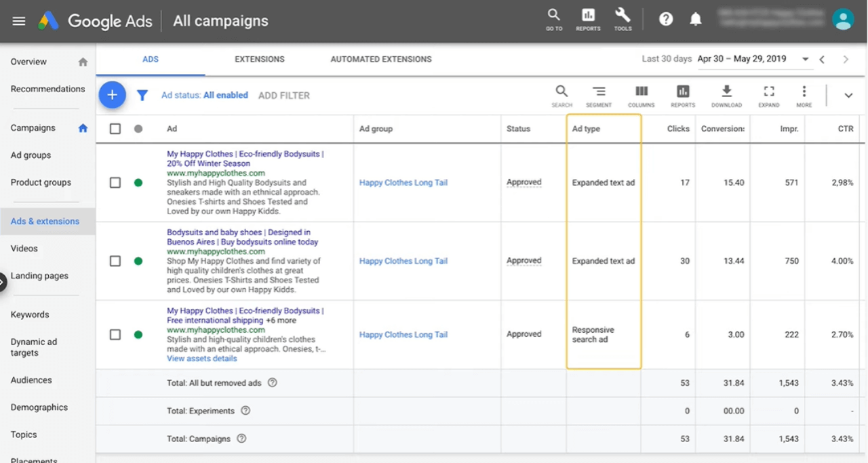The height and width of the screenshot is (463, 868).
Task: Click the Ad type column header
Action: [586, 129]
